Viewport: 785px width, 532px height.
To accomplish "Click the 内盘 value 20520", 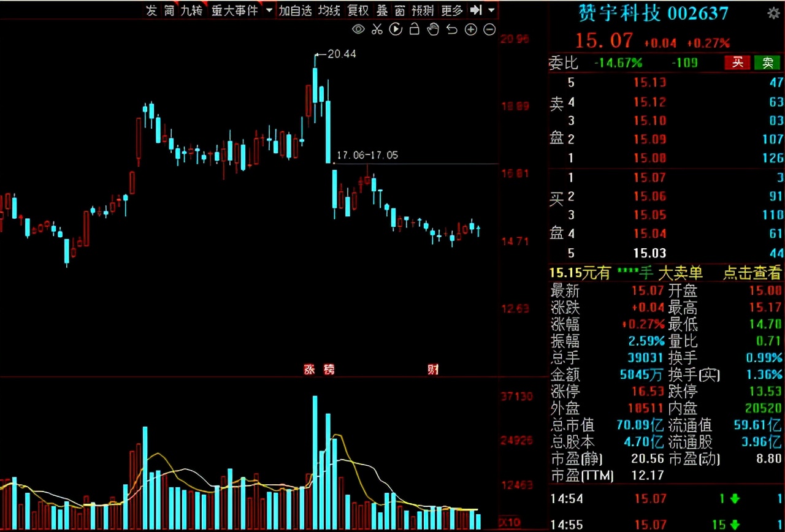I will point(763,408).
